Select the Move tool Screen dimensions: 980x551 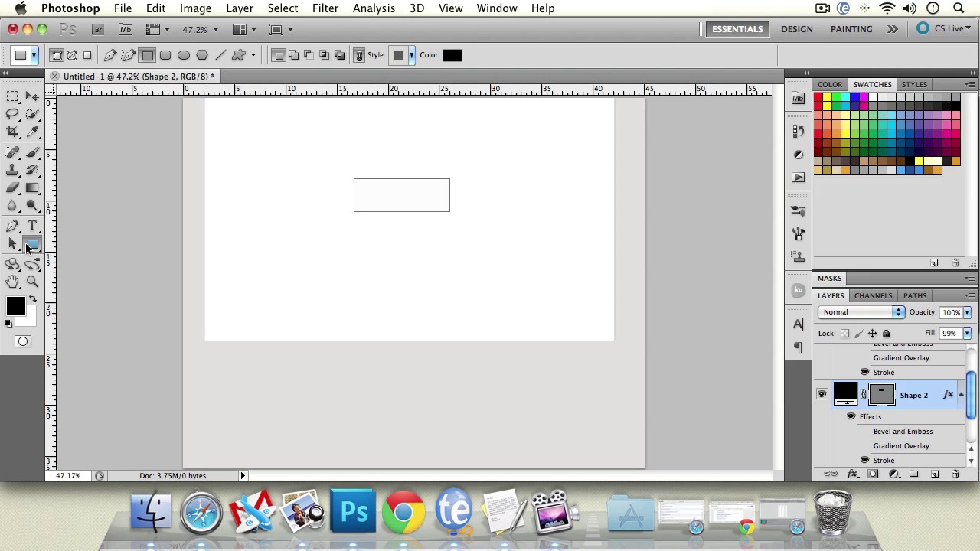(32, 96)
